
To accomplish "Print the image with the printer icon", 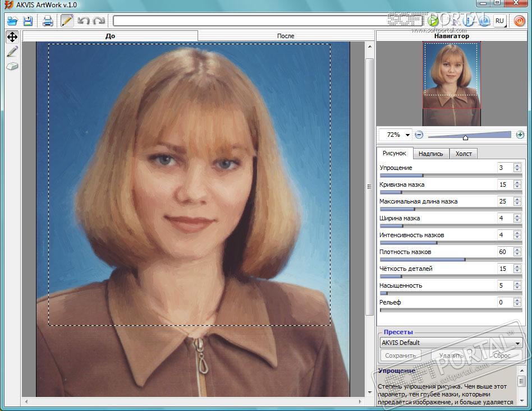I will coord(48,21).
